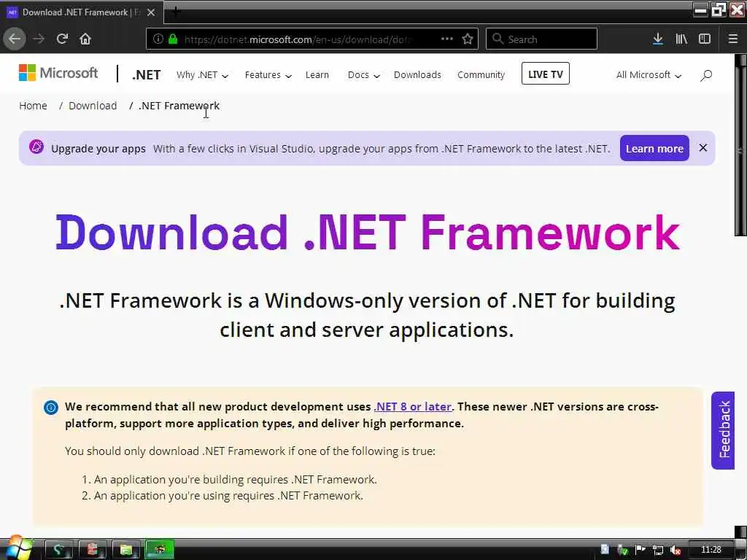The image size is (747, 560).
Task: Select the Download .NET Framework browser tab
Action: (81, 12)
